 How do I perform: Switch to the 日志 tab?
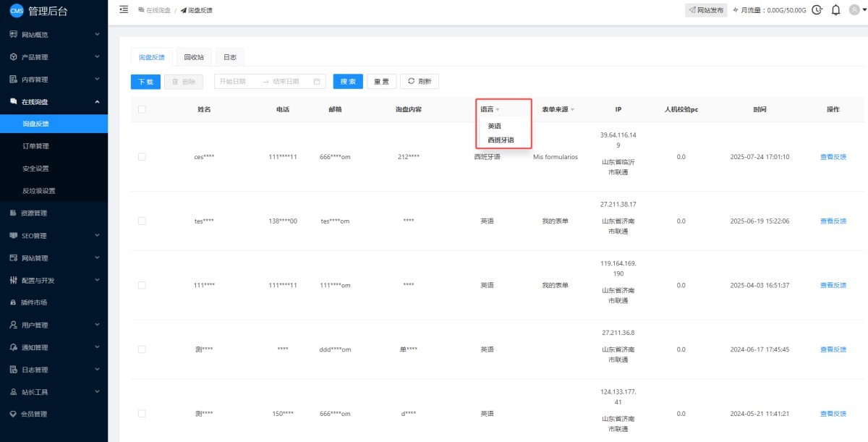pyautogui.click(x=229, y=57)
